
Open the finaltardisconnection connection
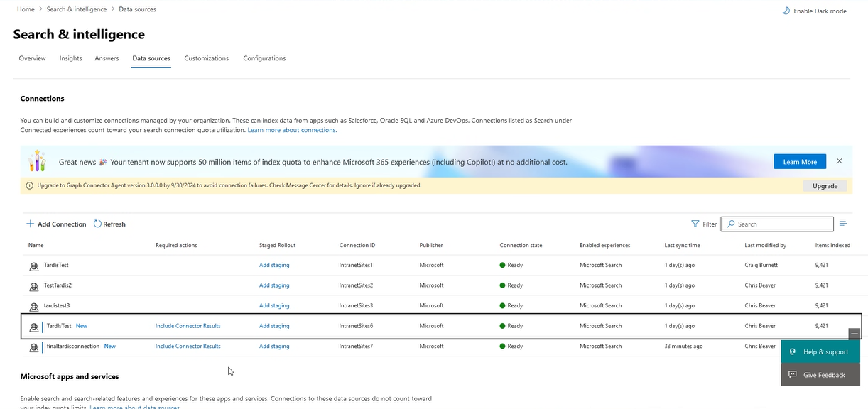(73, 346)
